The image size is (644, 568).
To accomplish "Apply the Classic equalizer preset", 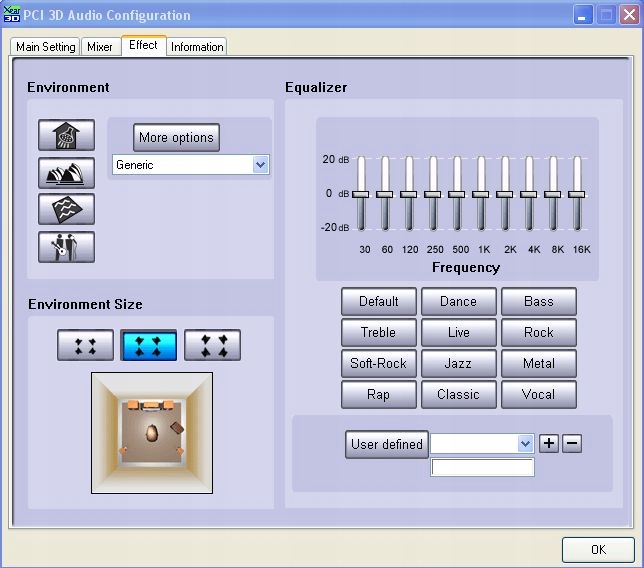I will [x=459, y=394].
